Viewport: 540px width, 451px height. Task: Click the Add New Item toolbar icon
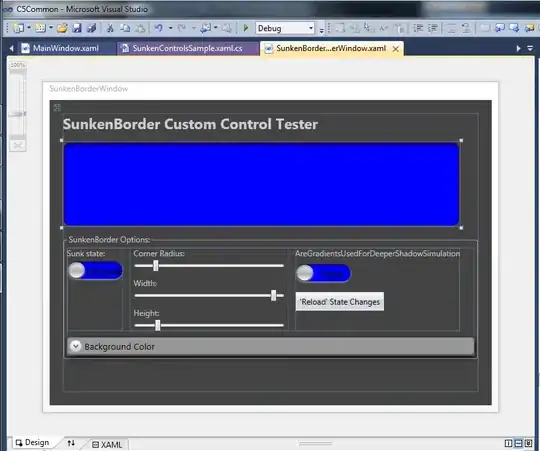40,28
